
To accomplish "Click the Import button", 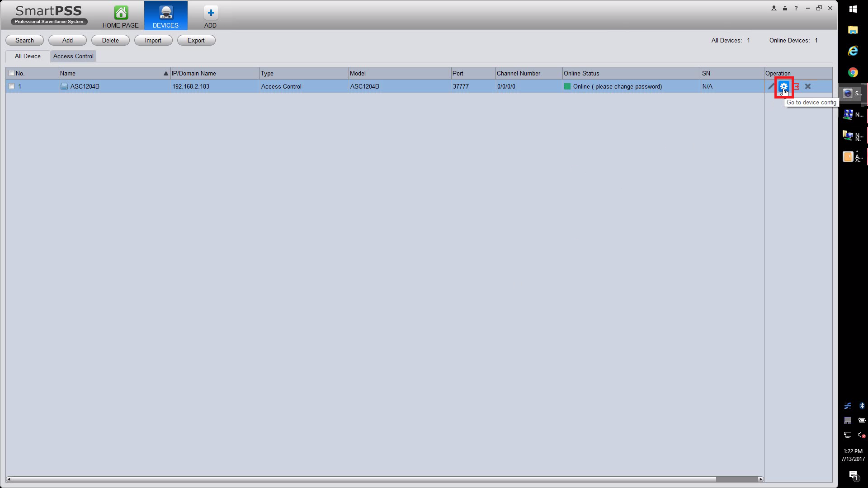I will click(x=153, y=40).
